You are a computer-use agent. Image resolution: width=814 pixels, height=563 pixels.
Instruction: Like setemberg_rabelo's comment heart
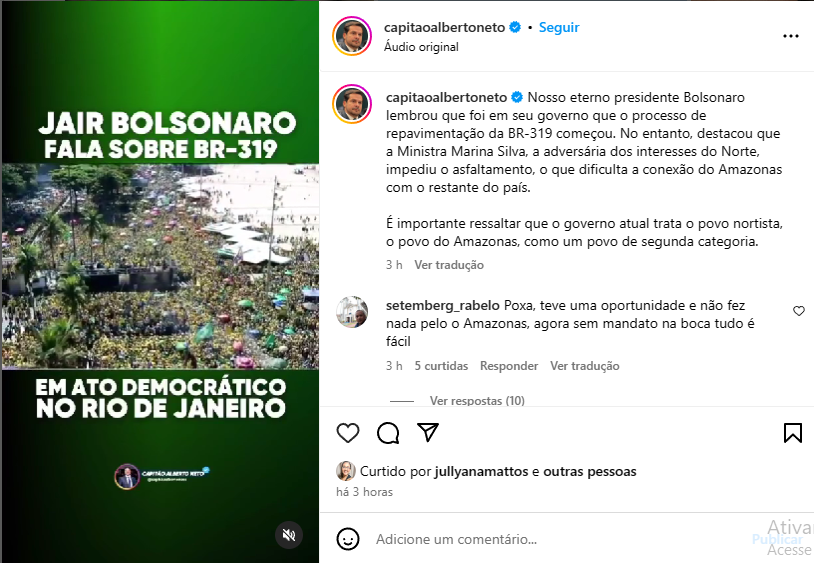tap(799, 311)
